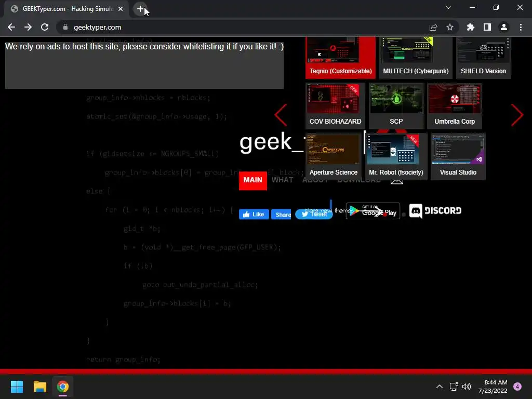Open the Chrome extensions puzzle icon

click(471, 27)
